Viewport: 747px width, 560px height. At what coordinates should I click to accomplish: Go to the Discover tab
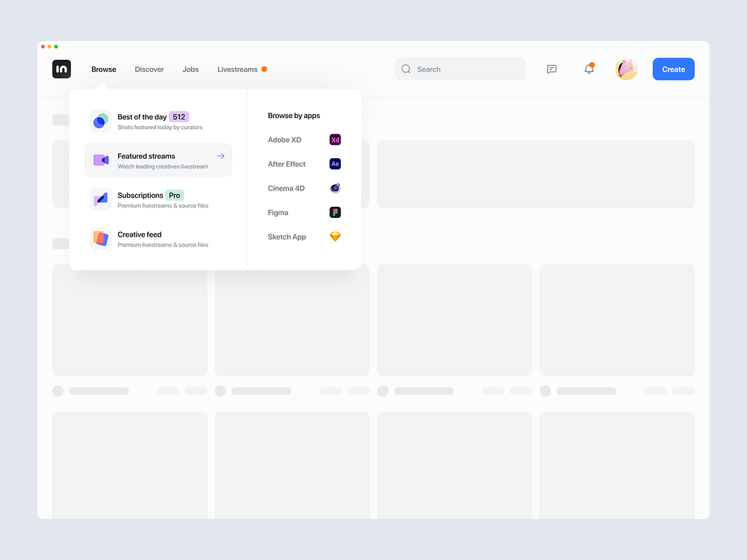[149, 69]
